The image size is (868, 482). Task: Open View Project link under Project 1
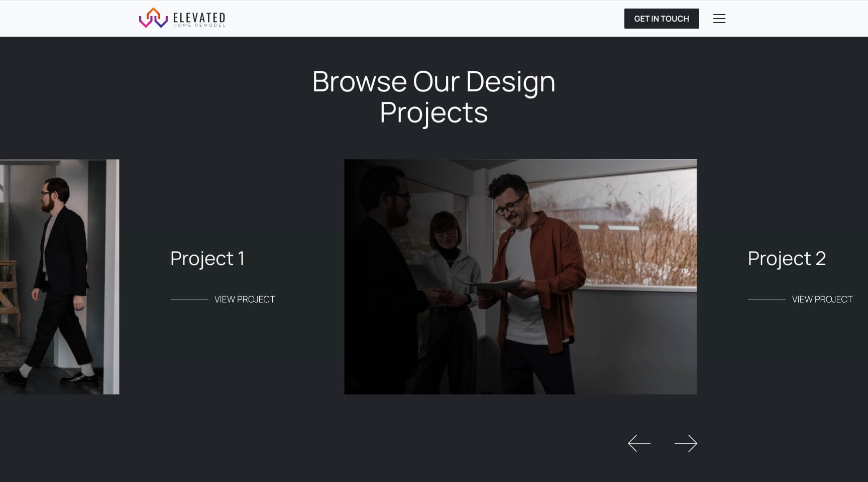click(223, 299)
